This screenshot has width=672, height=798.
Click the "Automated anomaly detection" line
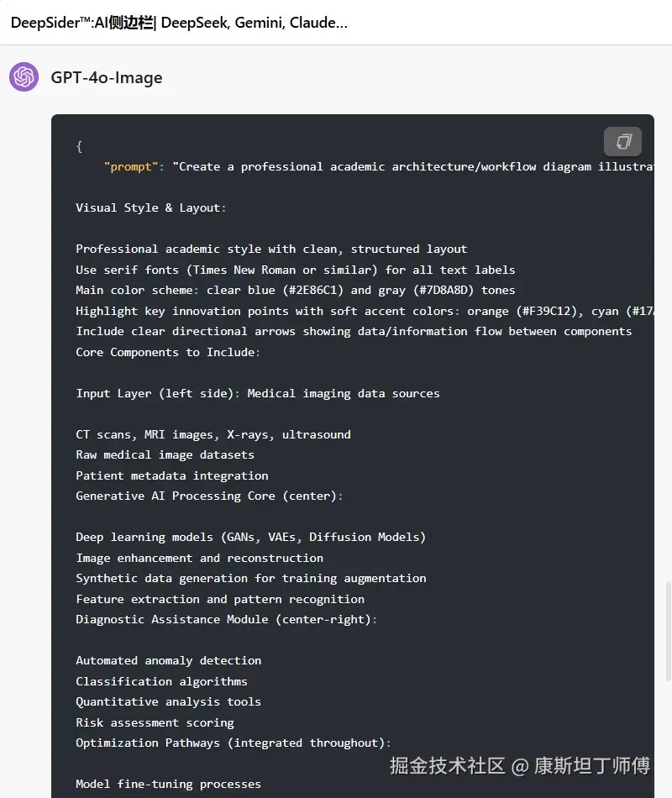(168, 660)
